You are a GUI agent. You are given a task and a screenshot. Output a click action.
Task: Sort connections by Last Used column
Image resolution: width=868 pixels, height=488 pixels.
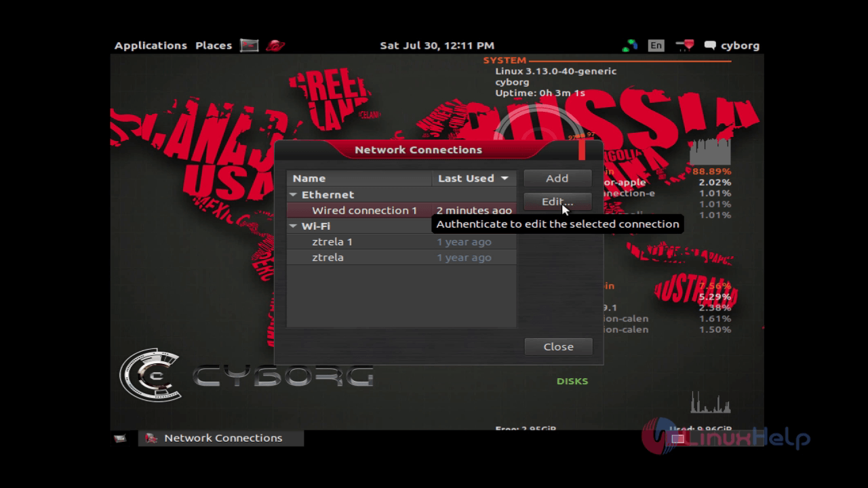point(474,178)
